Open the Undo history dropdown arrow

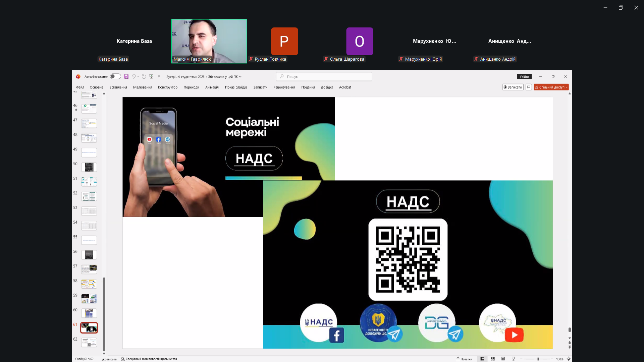click(138, 76)
